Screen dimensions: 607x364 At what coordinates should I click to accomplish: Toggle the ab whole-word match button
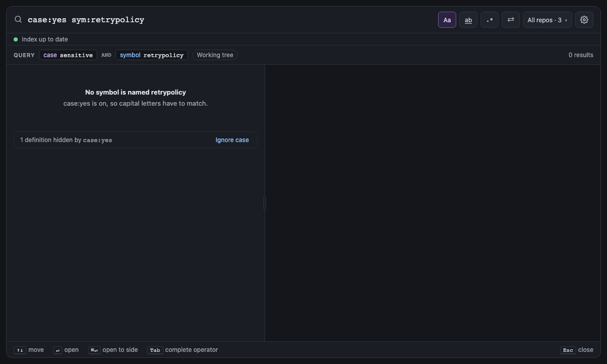pos(468,20)
